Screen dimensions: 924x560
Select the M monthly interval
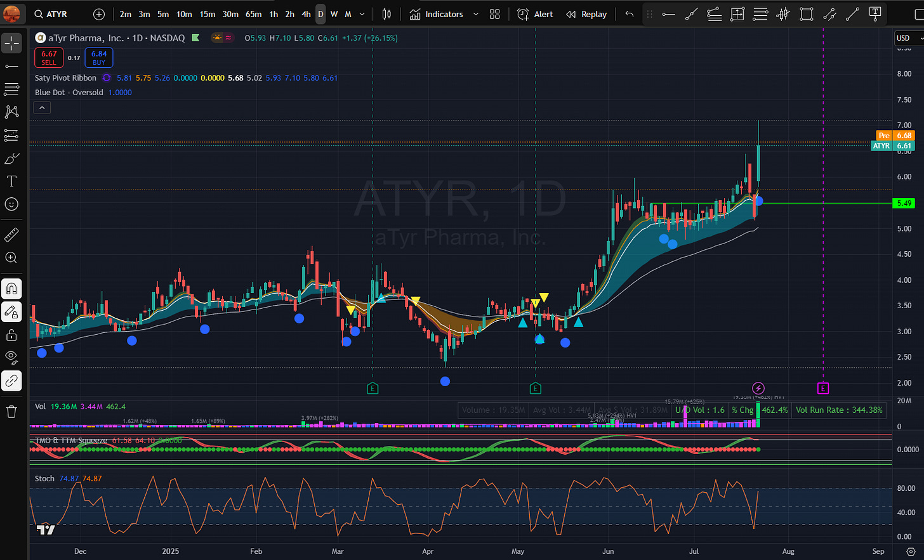[348, 14]
